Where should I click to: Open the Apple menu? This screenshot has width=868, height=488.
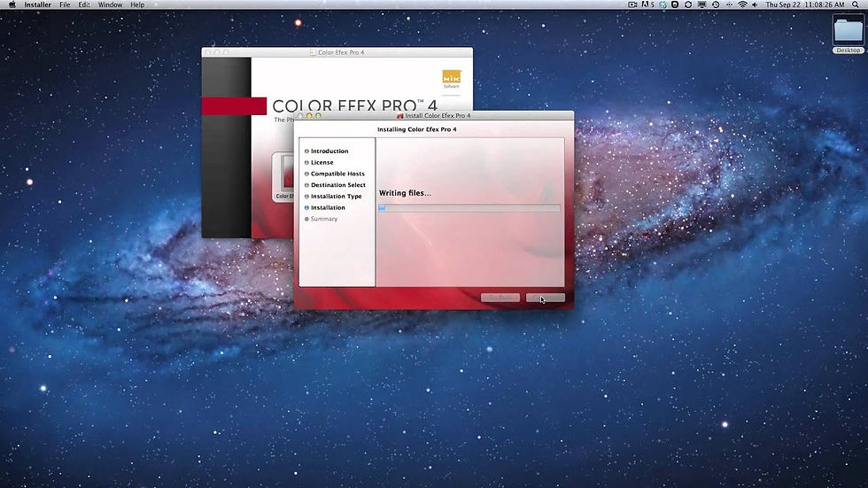[12, 4]
